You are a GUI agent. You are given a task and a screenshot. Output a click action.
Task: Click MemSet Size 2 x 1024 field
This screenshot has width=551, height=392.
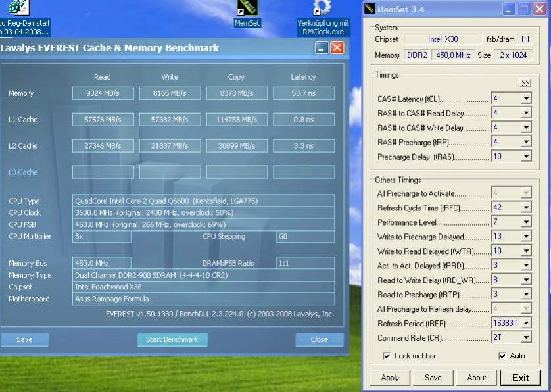point(514,55)
